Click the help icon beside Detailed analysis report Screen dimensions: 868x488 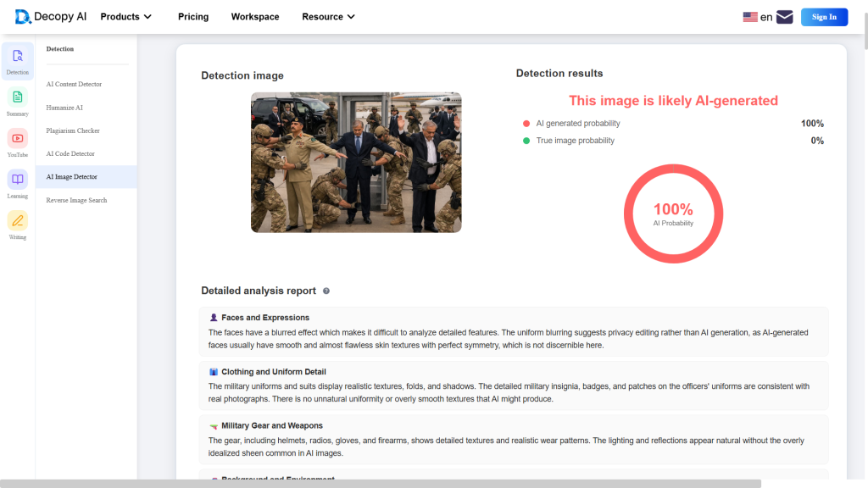(326, 291)
